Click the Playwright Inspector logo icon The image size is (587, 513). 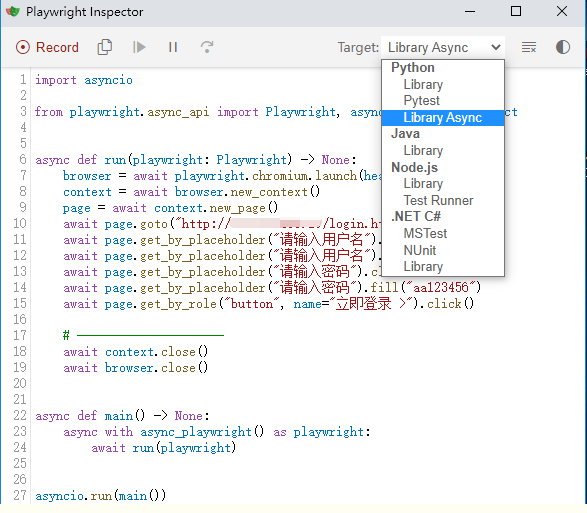click(13, 12)
